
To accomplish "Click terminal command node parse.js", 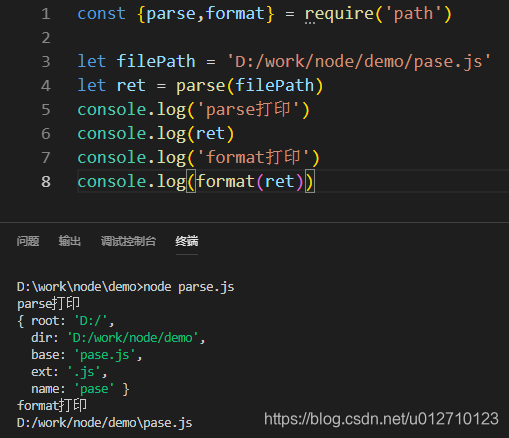I will [189, 287].
